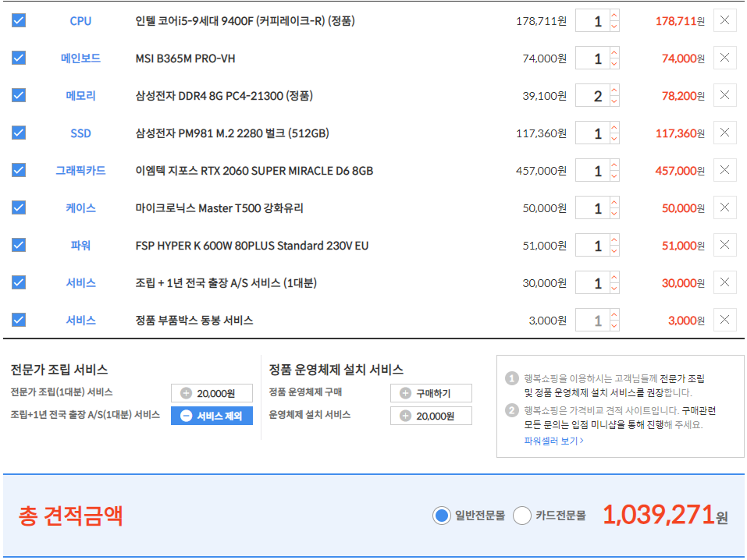Toggle the 케이스 row checkbox

click(x=19, y=207)
